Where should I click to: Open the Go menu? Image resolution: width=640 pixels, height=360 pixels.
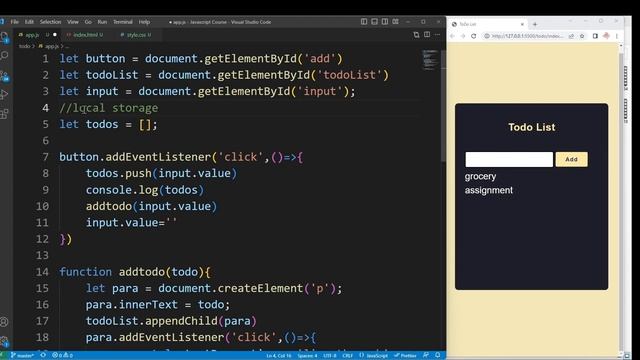point(88,22)
